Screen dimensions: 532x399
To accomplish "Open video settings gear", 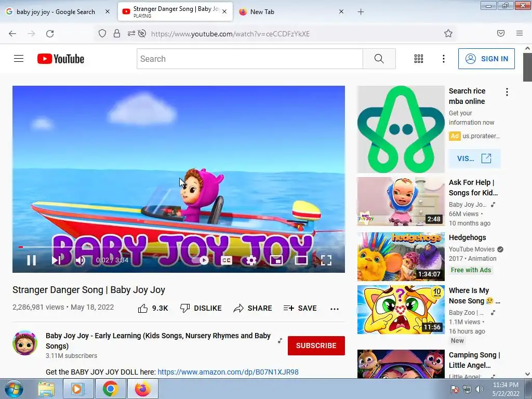I will coord(251,260).
